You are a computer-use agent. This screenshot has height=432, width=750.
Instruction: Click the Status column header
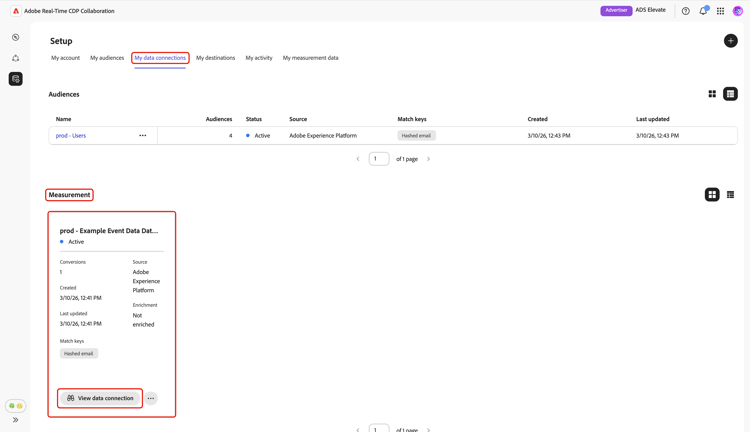pos(254,119)
